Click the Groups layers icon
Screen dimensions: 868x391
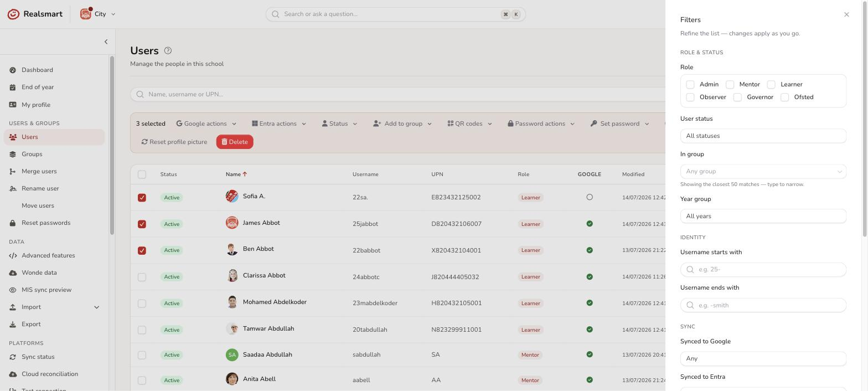[13, 154]
